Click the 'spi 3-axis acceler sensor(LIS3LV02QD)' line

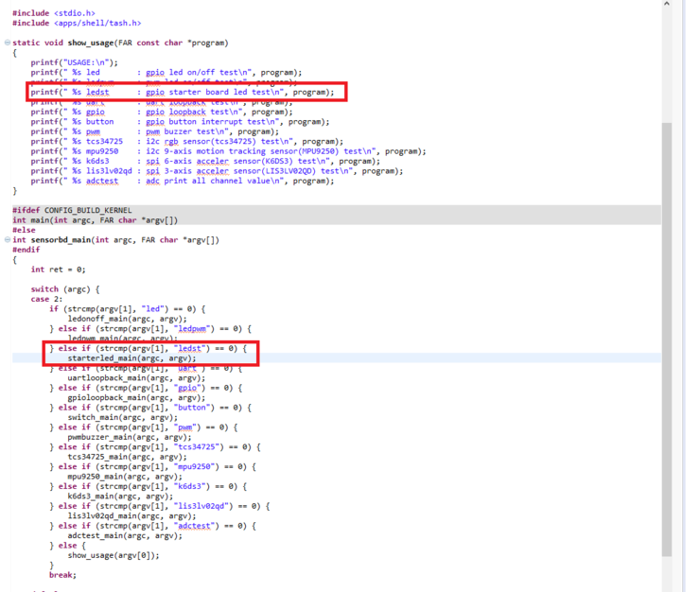point(217,171)
